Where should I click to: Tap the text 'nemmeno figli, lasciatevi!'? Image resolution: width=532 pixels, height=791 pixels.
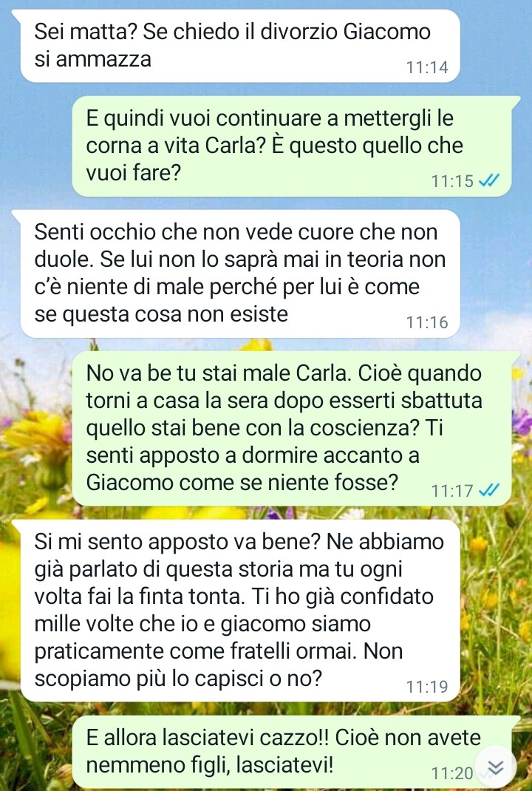point(210,765)
